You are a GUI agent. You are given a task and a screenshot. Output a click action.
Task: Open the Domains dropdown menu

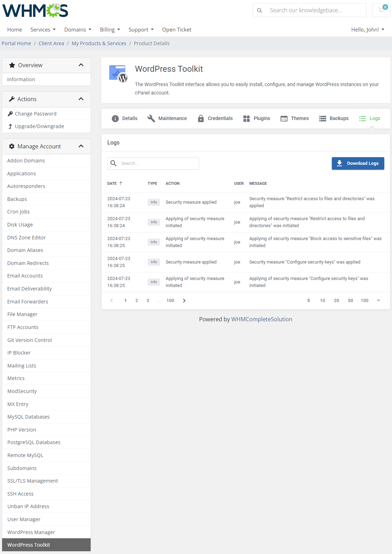coord(78,30)
